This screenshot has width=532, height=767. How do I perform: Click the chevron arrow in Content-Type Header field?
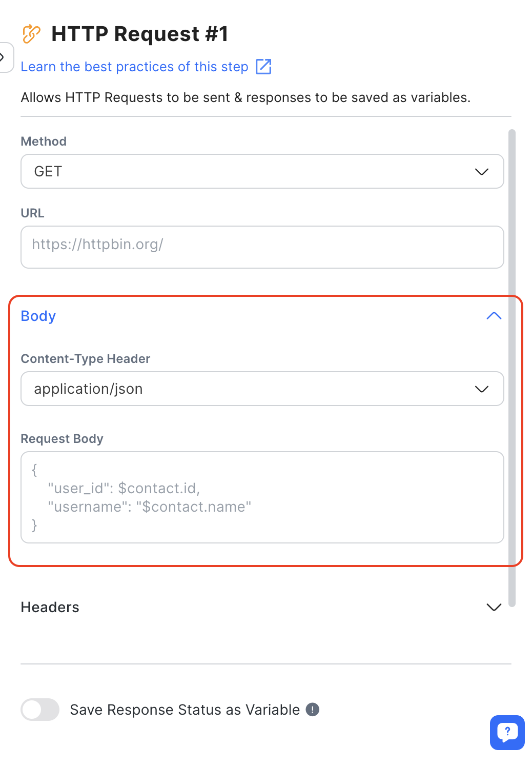481,389
